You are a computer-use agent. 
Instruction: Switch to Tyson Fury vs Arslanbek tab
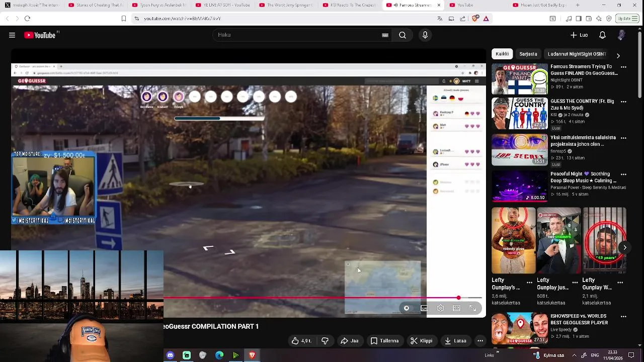[x=159, y=5]
